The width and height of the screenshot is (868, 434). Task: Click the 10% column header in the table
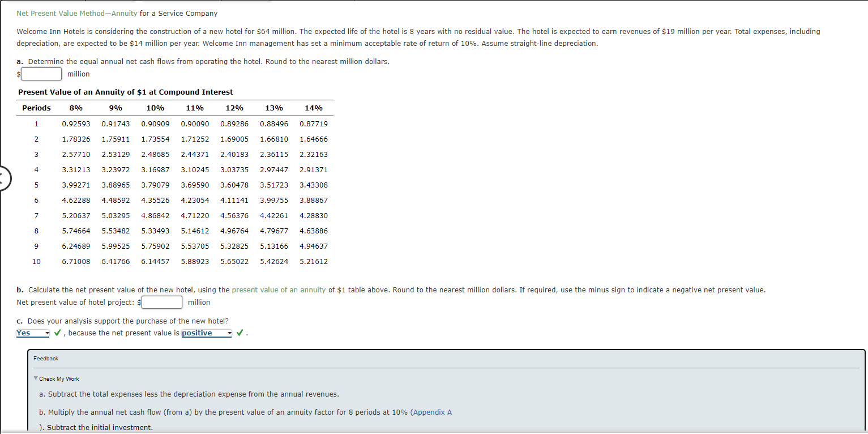[155, 108]
